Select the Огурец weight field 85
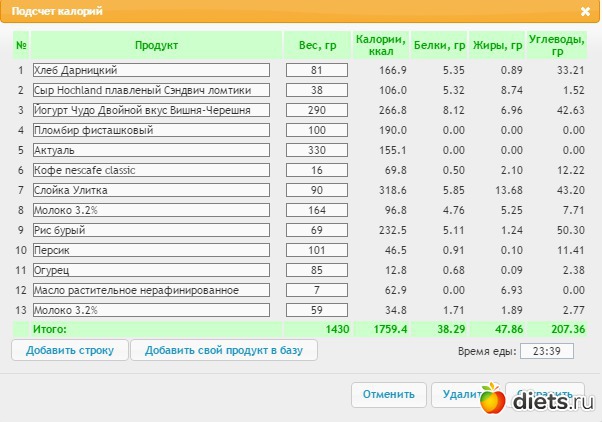602x422 pixels. tap(317, 270)
